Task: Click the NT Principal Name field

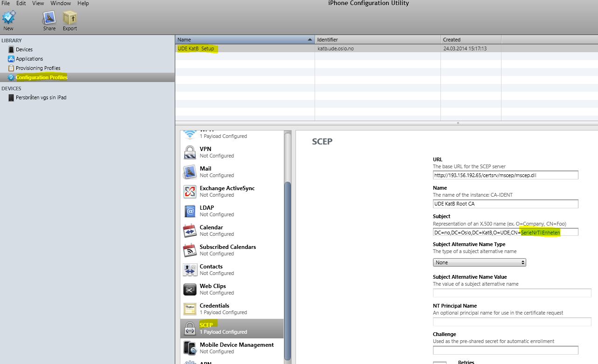Action: coord(512,322)
